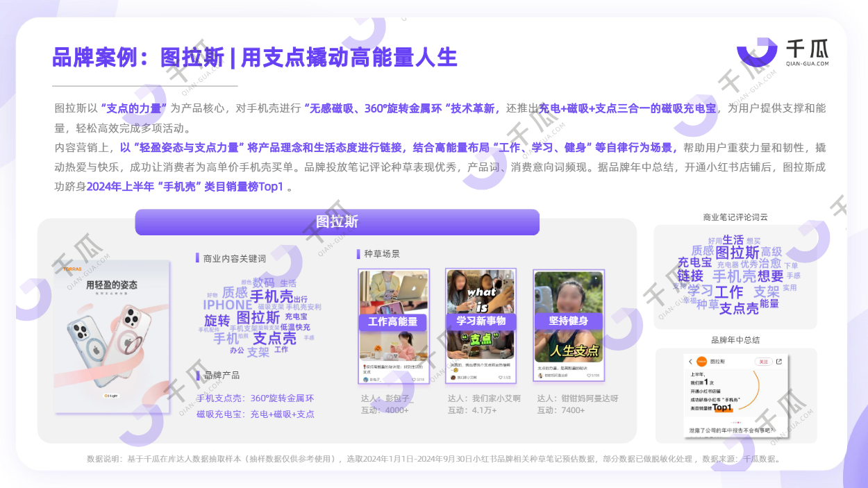868x488 pixels.
Task: Click the text 达人：钳钳妈阿曼达呀
Action: click(578, 398)
